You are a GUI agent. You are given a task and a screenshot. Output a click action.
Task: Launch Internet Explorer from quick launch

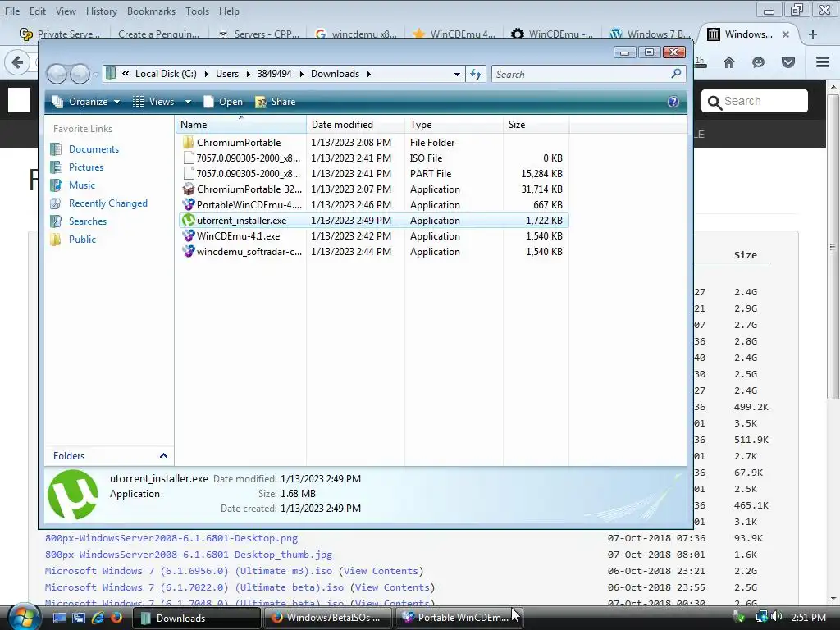click(98, 618)
